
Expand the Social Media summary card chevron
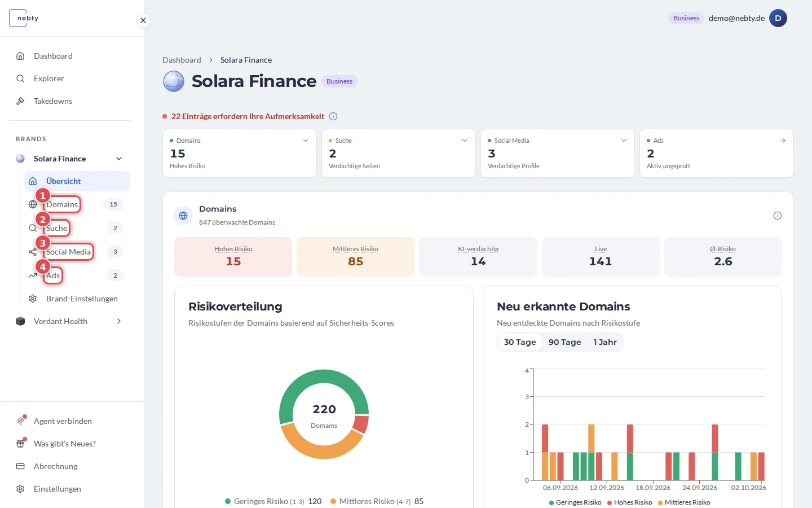point(624,141)
